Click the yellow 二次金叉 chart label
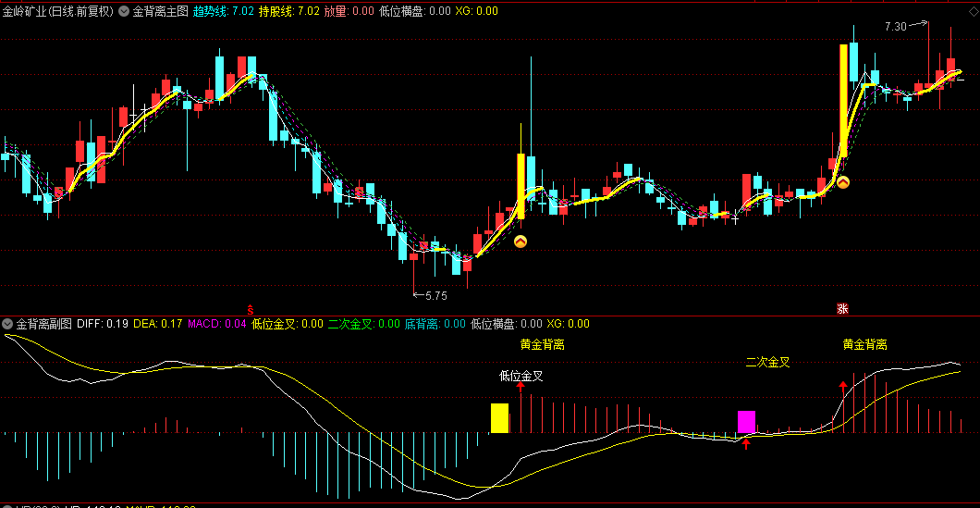Screen dimensions: 980x508 768,362
